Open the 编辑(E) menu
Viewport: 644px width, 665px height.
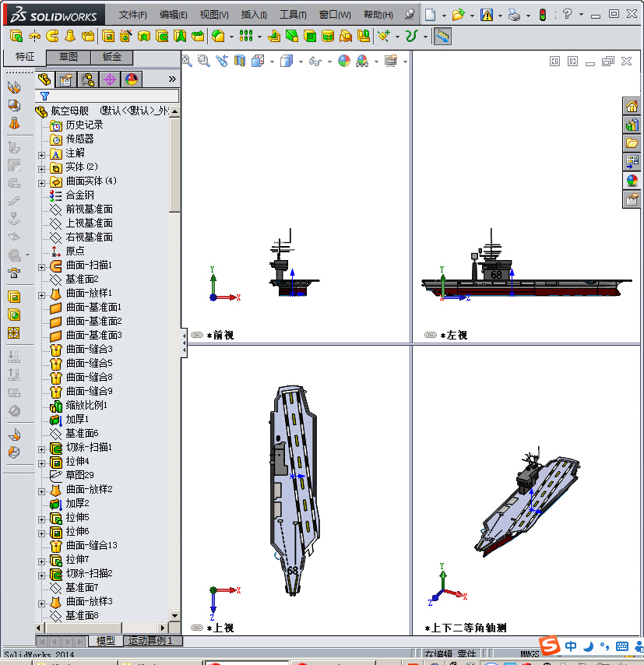click(x=174, y=15)
